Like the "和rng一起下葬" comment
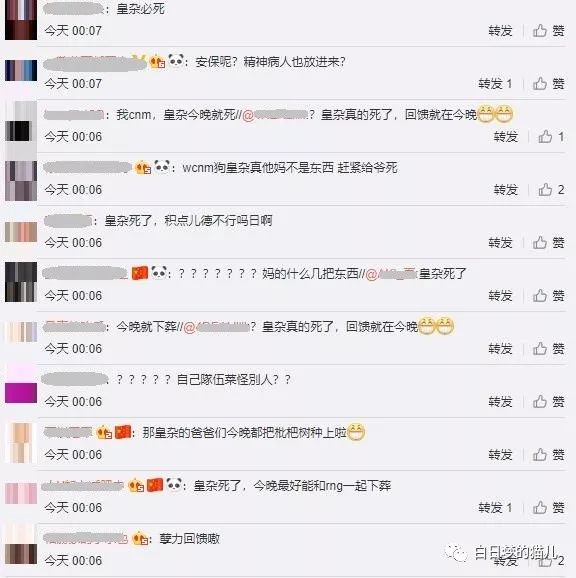Screen dimensions: 576x578 [548, 508]
